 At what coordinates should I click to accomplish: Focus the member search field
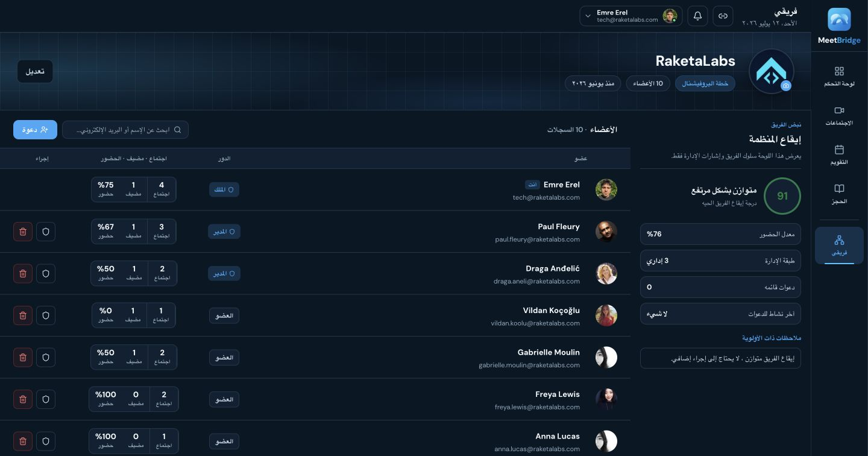pos(125,130)
